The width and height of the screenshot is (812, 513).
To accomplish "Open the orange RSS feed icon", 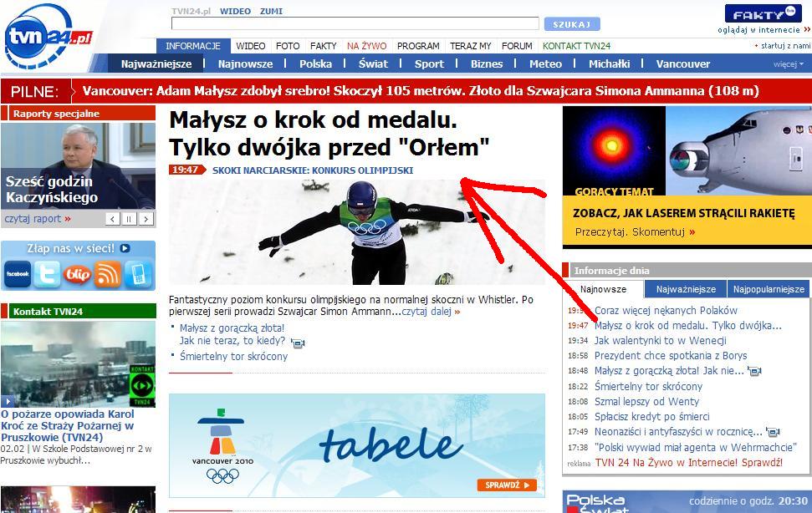I will tap(108, 273).
